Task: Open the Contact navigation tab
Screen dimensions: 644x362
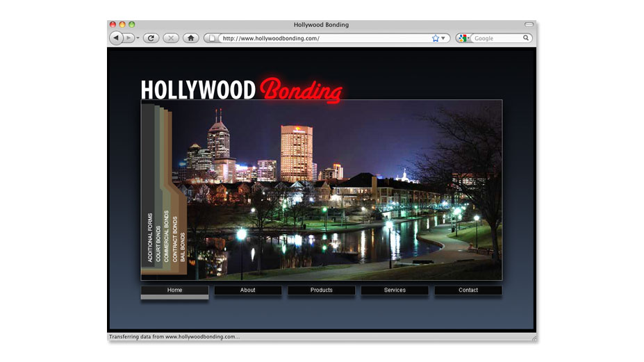Action: click(468, 290)
